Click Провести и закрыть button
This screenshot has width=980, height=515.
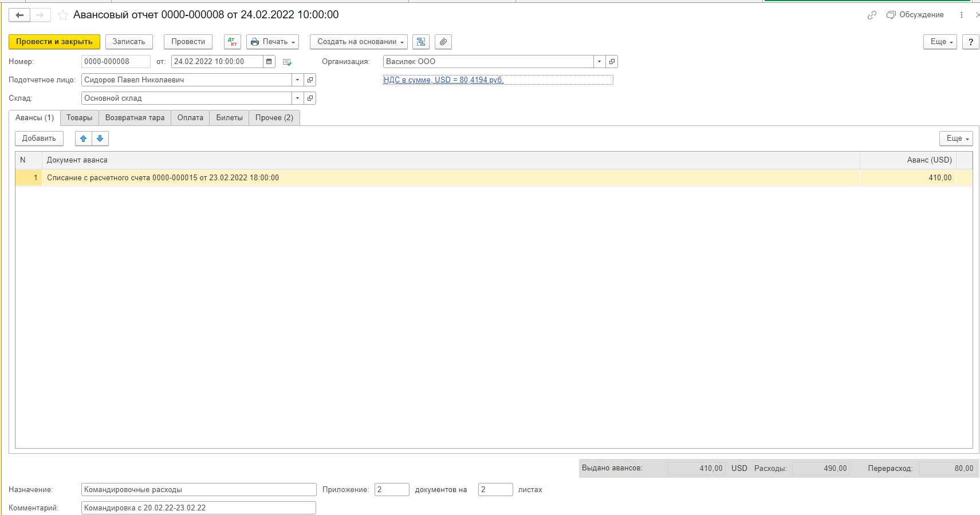54,42
